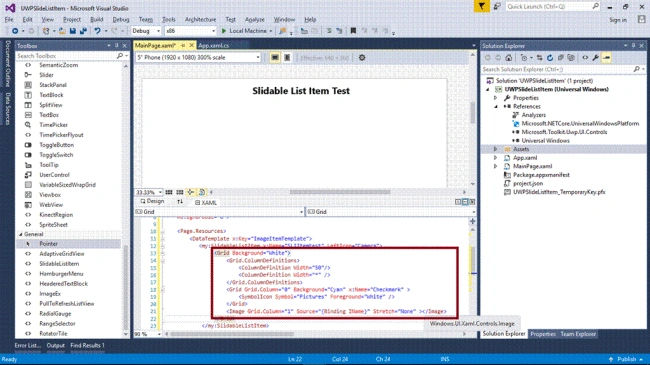Toggle snap to snaplines in designer
Screen dimensions: 650x365
(x=191, y=192)
